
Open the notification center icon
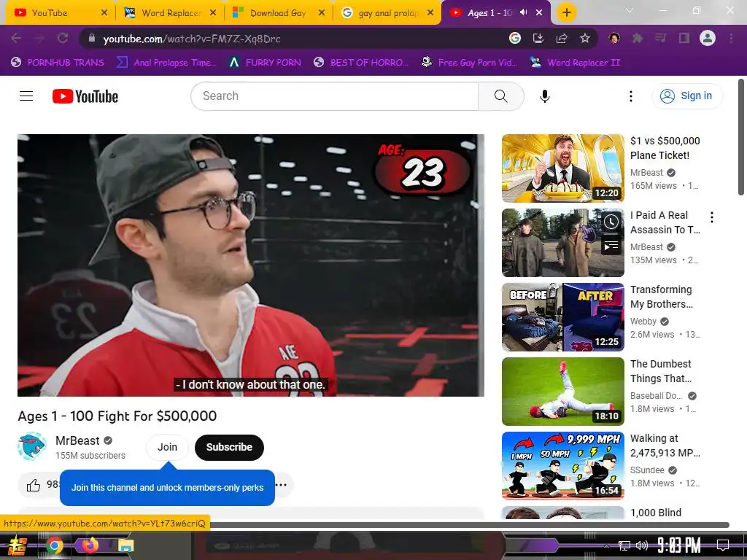pyautogui.click(x=723, y=545)
